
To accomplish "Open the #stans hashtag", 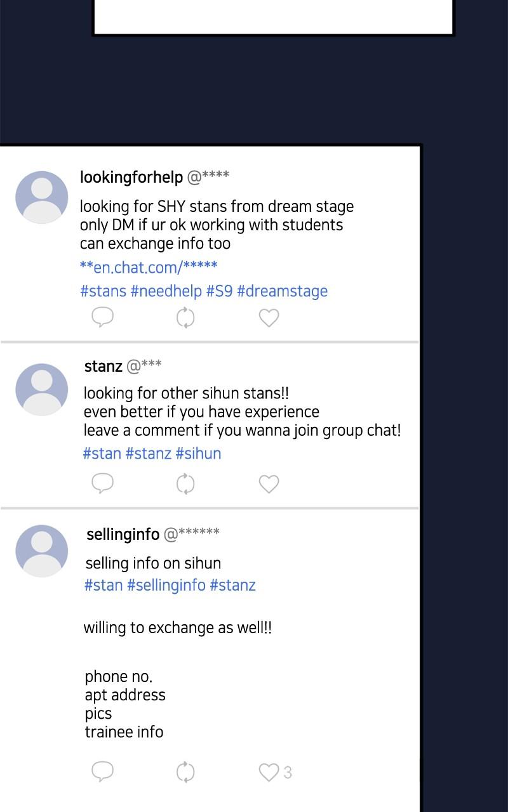I will tap(103, 291).
